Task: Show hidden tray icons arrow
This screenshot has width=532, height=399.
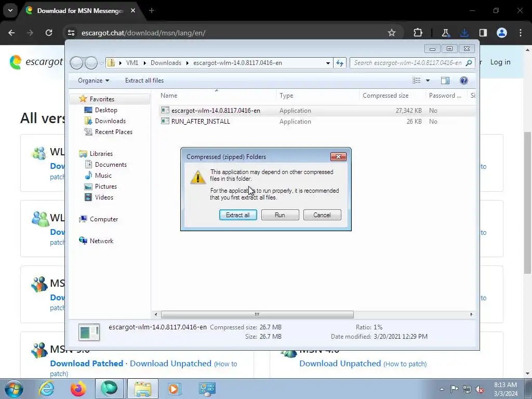Action: [442, 389]
